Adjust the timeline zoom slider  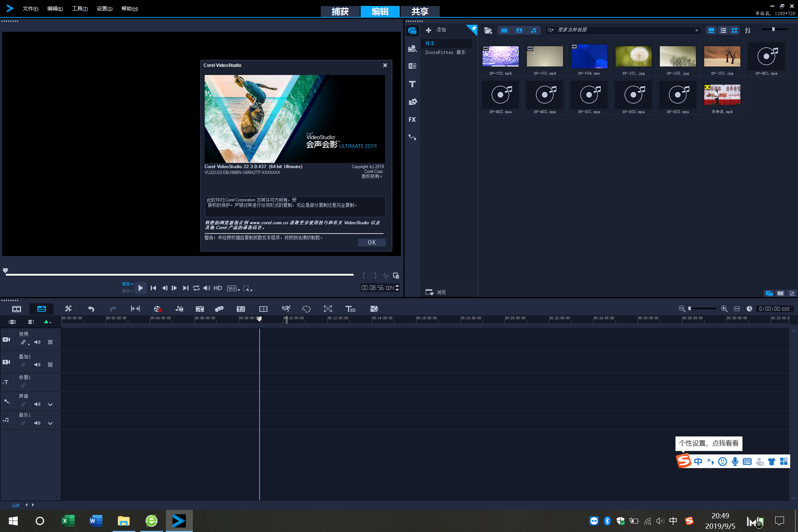click(x=702, y=308)
